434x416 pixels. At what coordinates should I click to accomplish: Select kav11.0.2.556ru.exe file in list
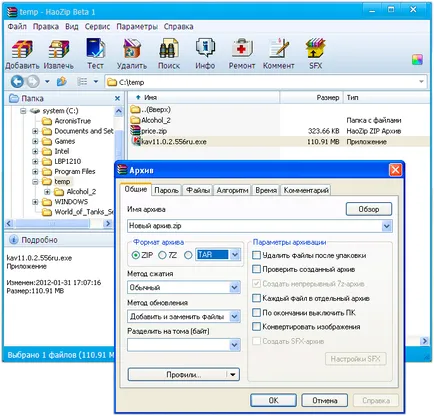[173, 142]
